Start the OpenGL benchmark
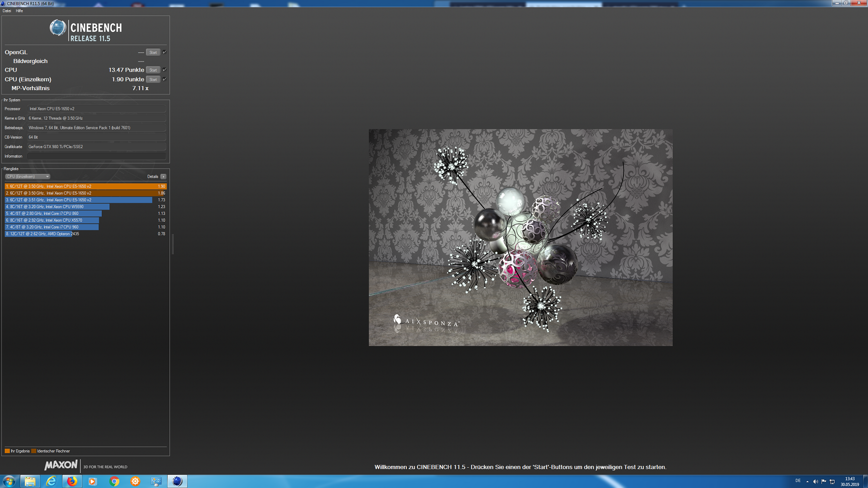Image resolution: width=868 pixels, height=488 pixels. [x=153, y=52]
